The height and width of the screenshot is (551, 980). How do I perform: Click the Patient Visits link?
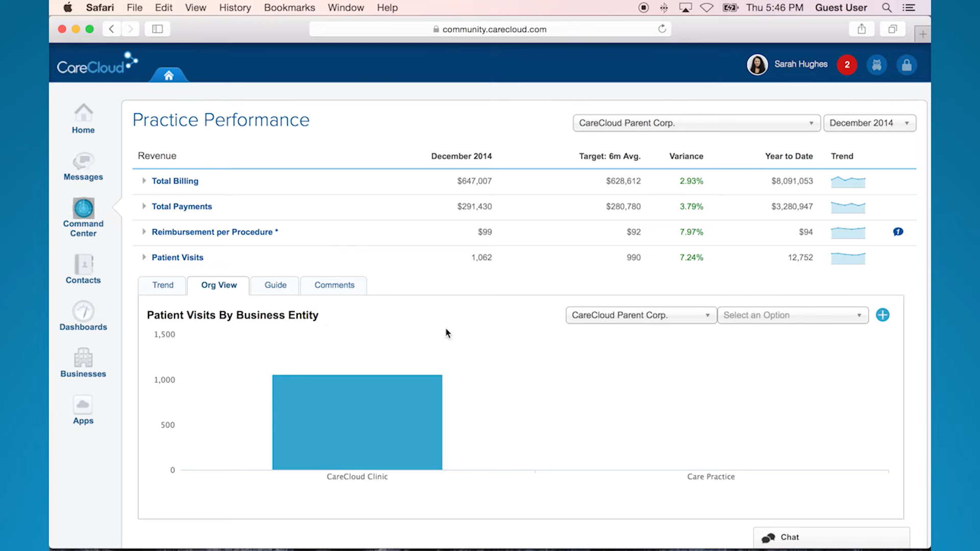pos(177,258)
